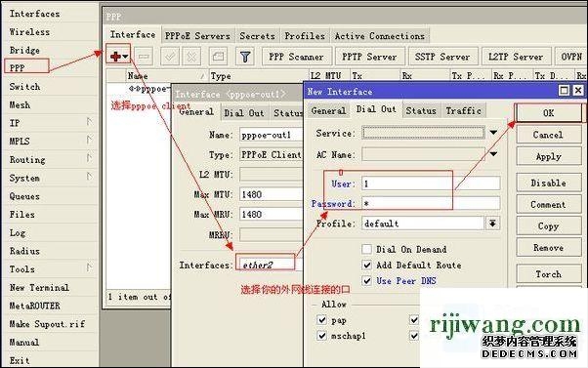Switch to Active Connections tab
Viewport: 588px width, 368px height.
[x=380, y=36]
